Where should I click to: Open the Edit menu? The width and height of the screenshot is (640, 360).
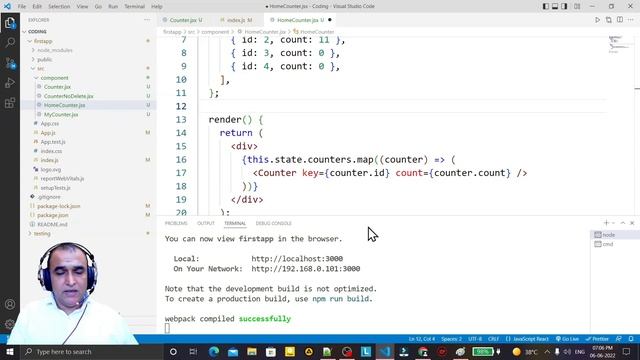37,7
